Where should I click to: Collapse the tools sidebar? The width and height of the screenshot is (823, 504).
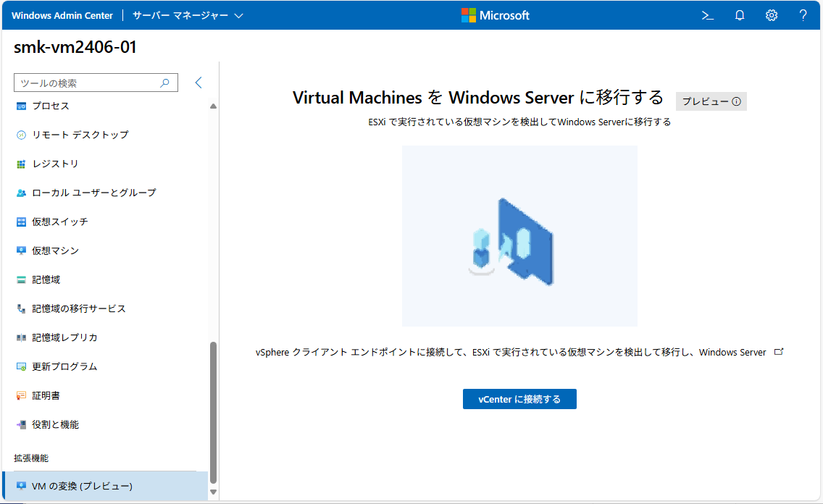[x=199, y=83]
